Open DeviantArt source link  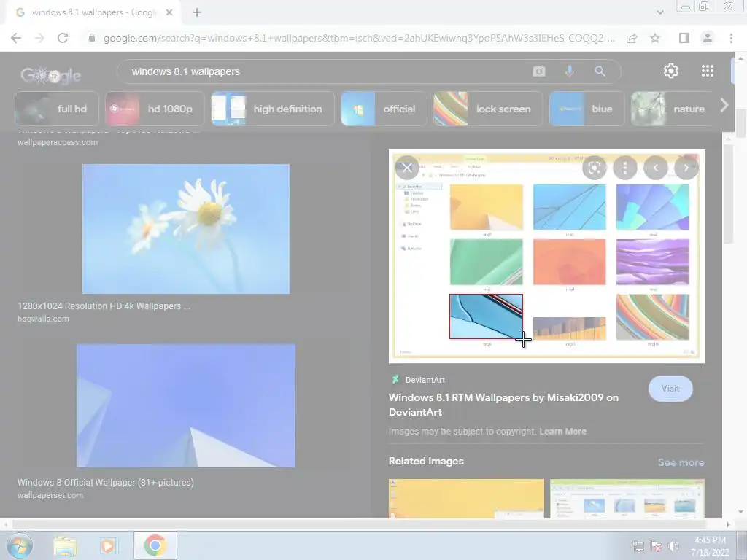point(425,380)
